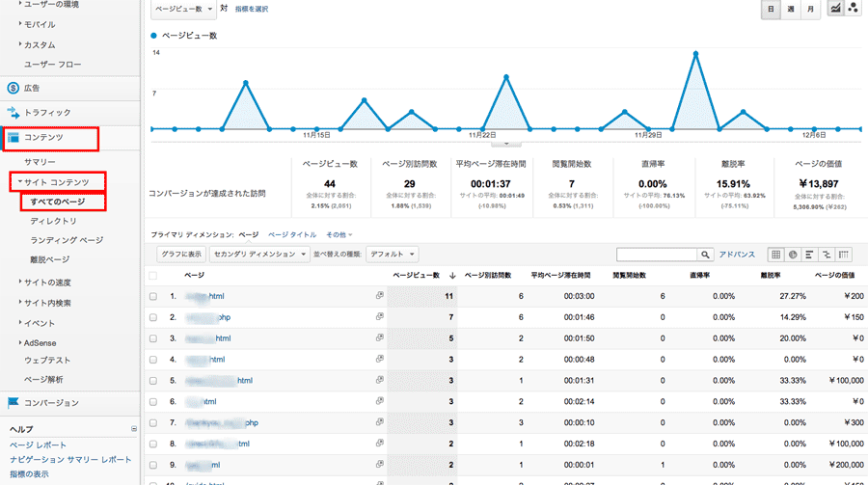The width and height of the screenshot is (868, 485).
Task: Select the pie chart percentage view icon
Action: click(x=793, y=255)
